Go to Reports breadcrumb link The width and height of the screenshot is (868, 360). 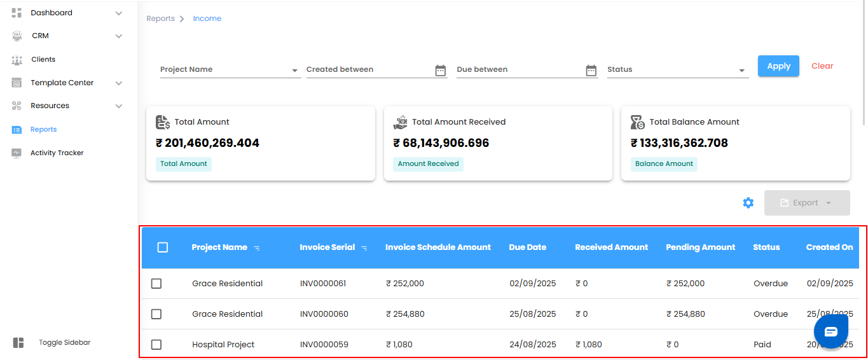[160, 18]
